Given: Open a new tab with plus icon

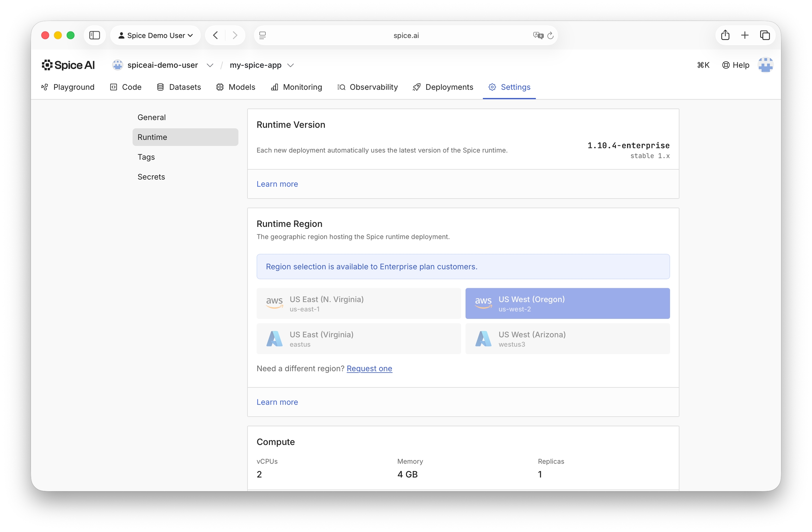Looking at the screenshot, I should tap(745, 35).
